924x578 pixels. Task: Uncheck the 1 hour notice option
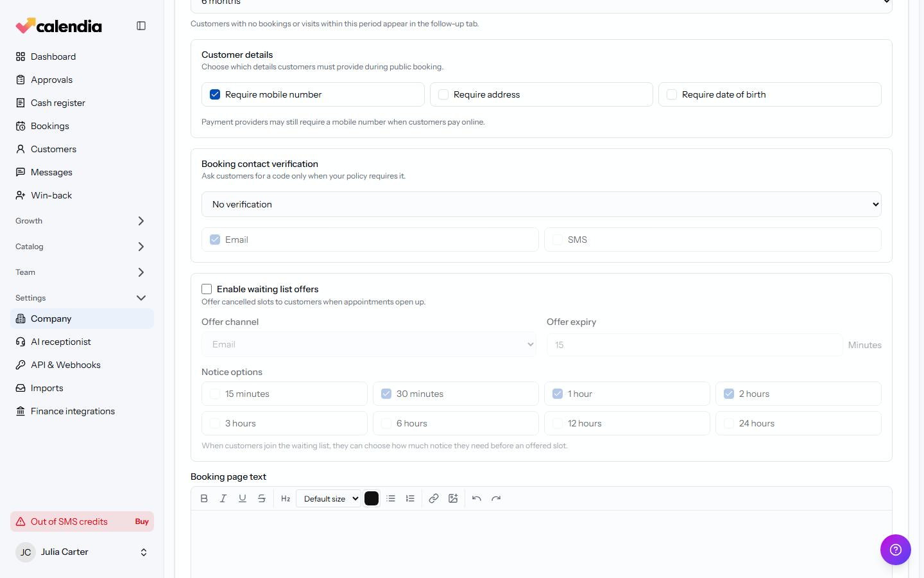pos(558,394)
